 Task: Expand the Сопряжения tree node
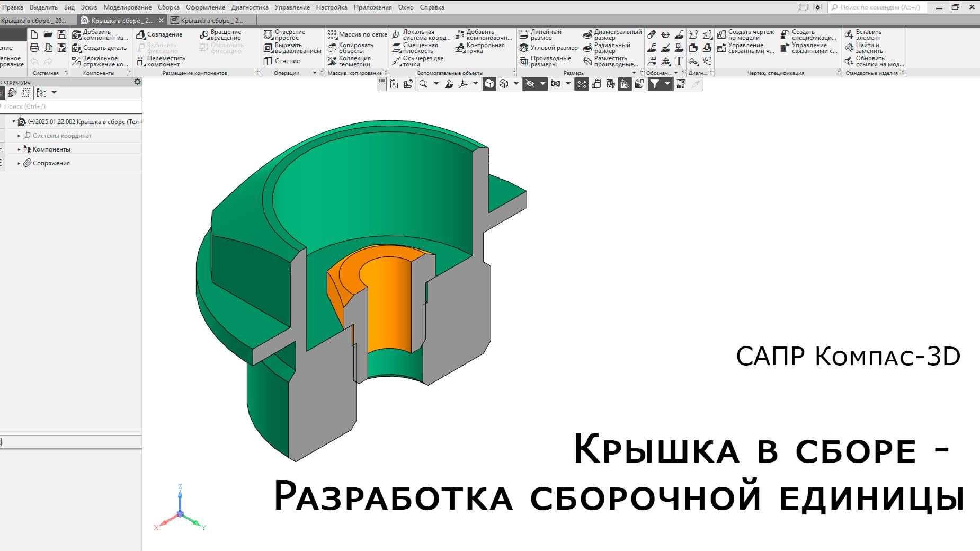click(19, 163)
